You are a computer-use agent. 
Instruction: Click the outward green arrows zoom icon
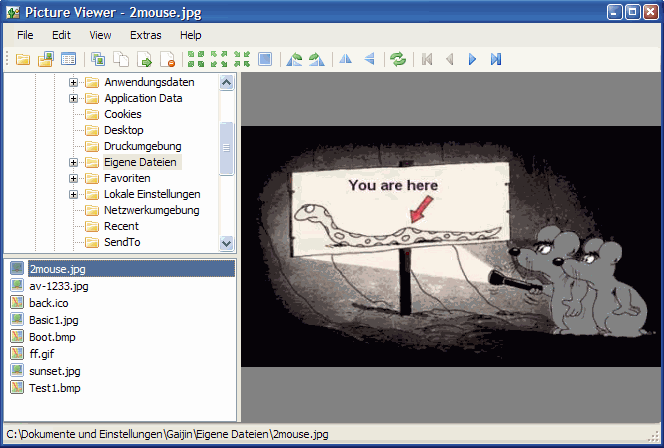coord(219,59)
